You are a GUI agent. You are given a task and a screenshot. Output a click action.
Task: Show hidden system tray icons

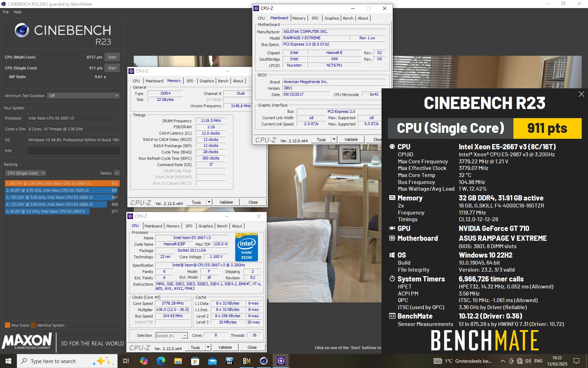pos(503,361)
